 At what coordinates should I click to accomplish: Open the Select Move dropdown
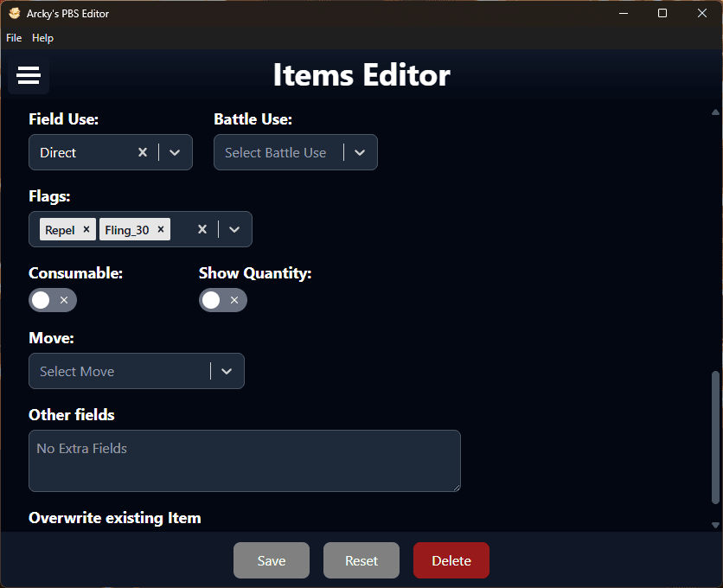pos(227,371)
